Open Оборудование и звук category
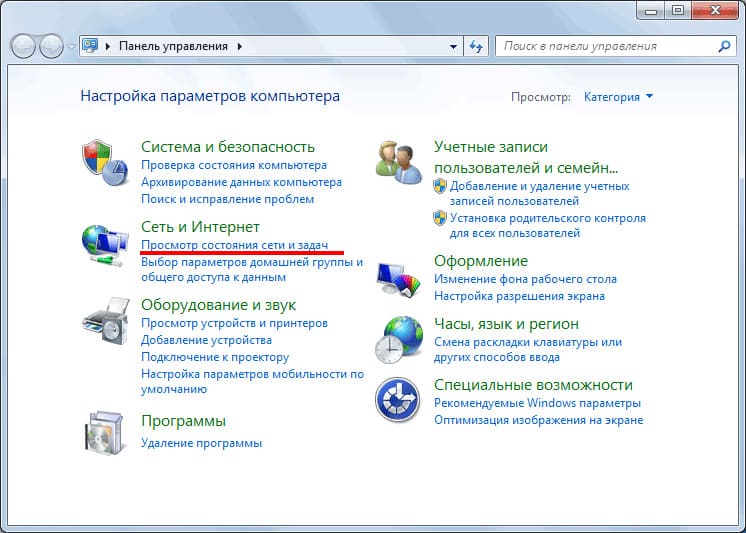 point(218,305)
